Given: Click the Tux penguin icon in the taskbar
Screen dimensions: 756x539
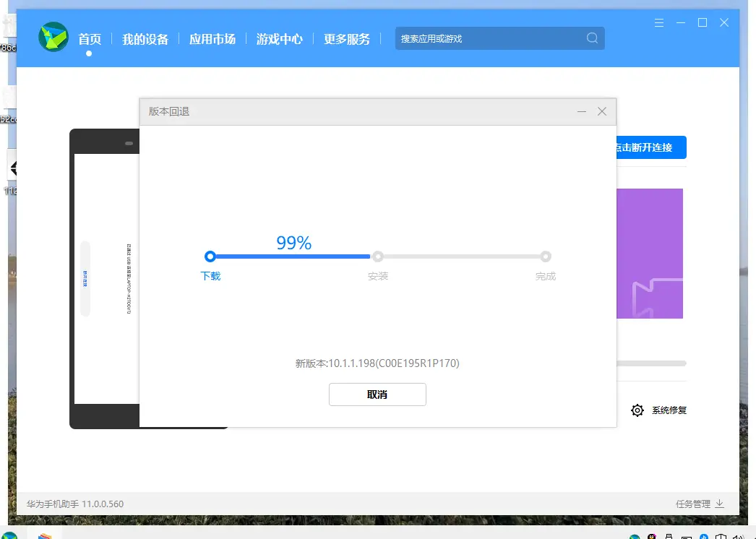Looking at the screenshot, I should click(651, 536).
